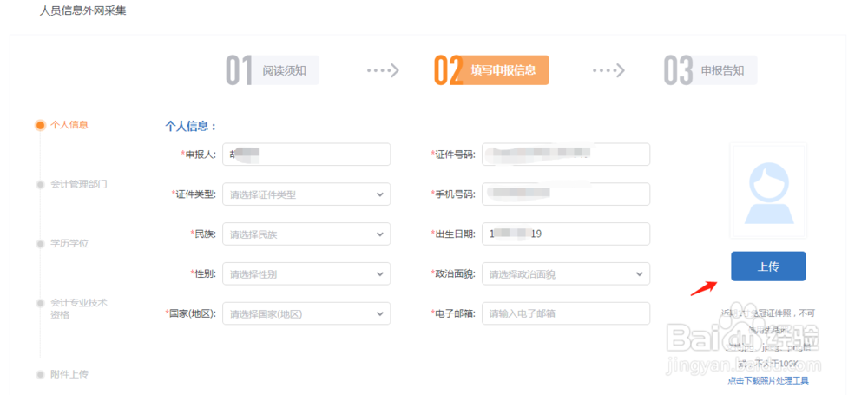The image size is (868, 395).
Task: Click the 会计专业技术资格 step dot
Action: tap(40, 303)
